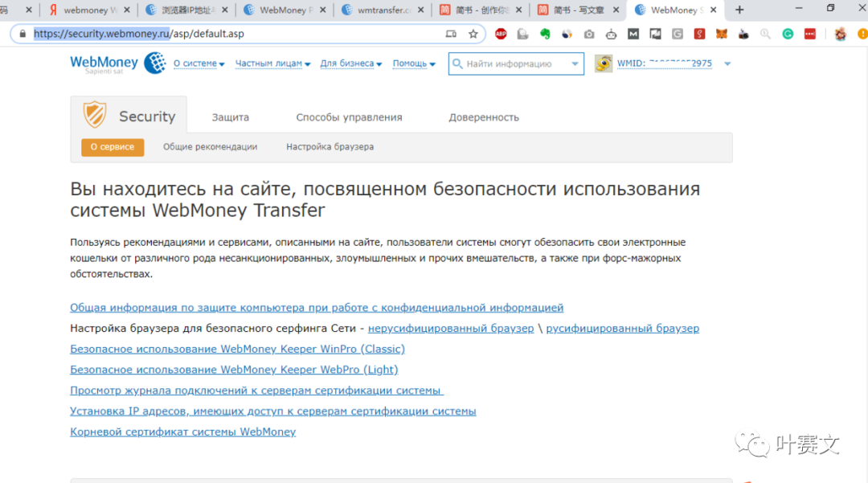Screen dimensions: 868x483
Task: Open the MetaMask fox extension
Action: click(x=721, y=35)
